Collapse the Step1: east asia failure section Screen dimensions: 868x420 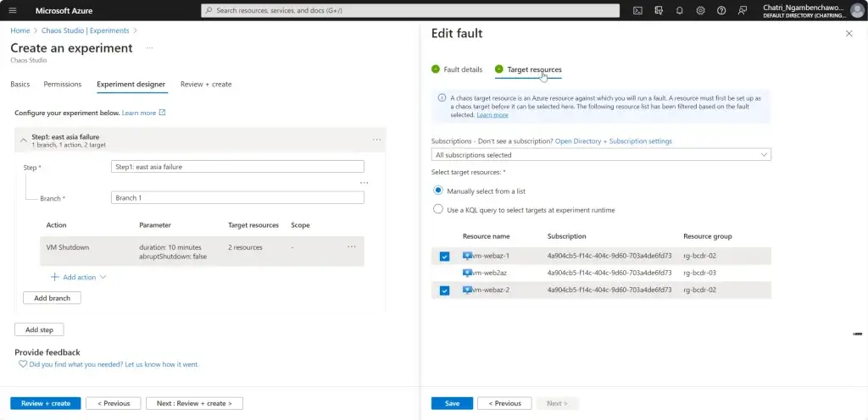coord(23,141)
